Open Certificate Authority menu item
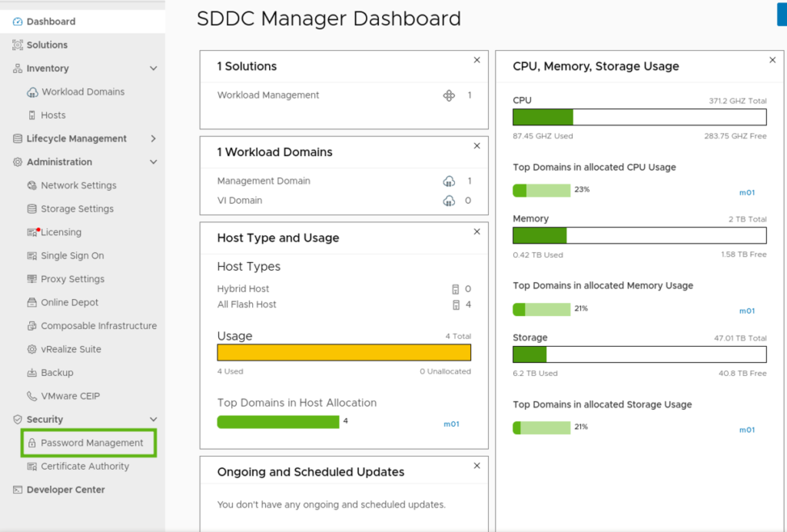This screenshot has height=532, width=787. tap(85, 466)
